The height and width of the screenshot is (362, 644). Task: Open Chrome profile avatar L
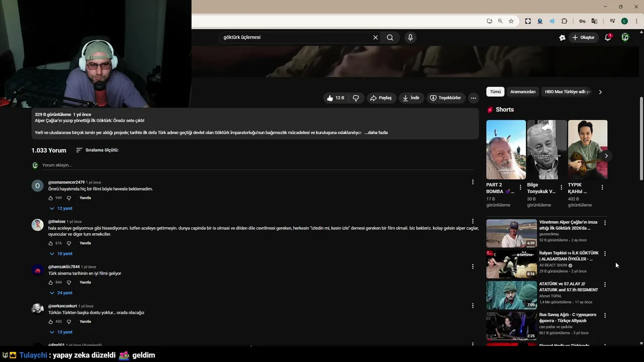pyautogui.click(x=624, y=21)
